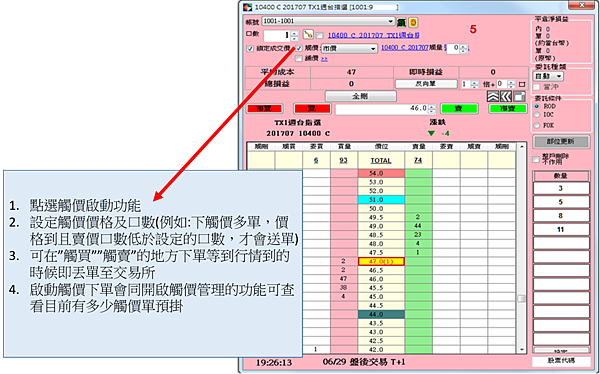Click the double left-chevron icon
600x374 pixels.
[506, 96]
